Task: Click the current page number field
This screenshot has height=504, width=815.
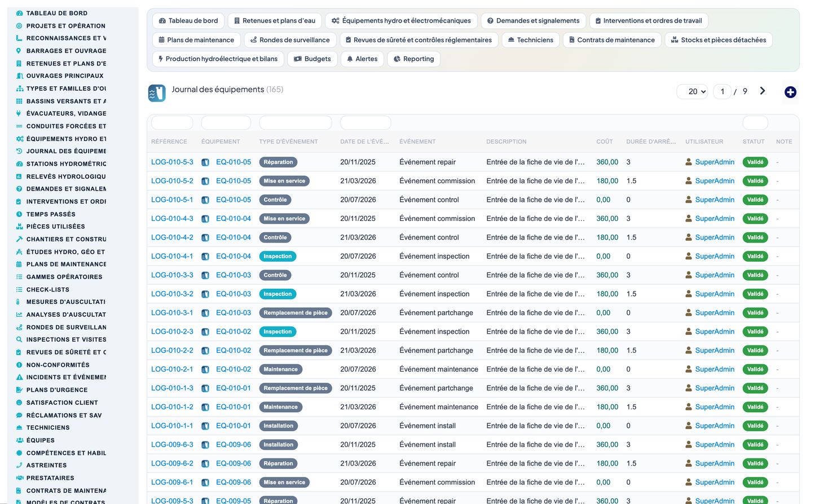Action: pos(723,91)
